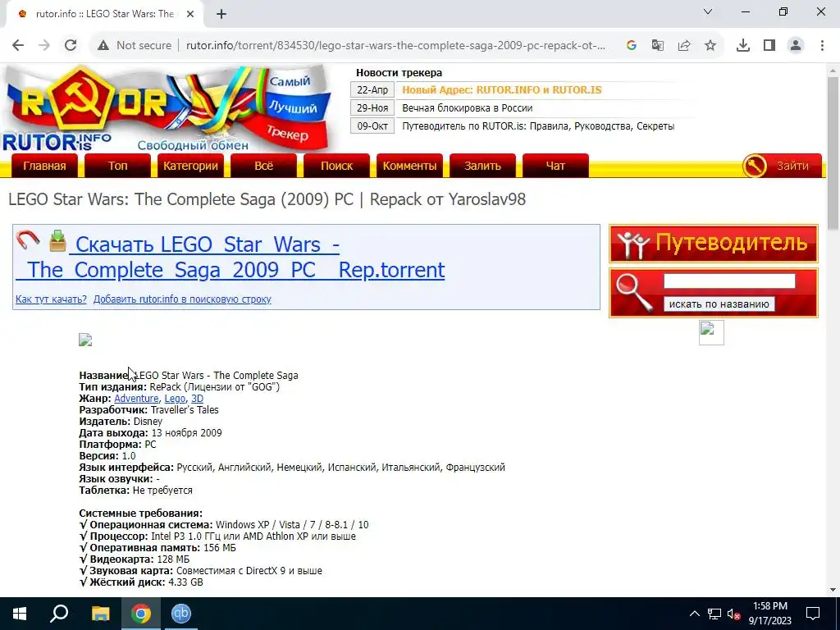
Task: Click the Chrome taskbar icon
Action: [141, 614]
